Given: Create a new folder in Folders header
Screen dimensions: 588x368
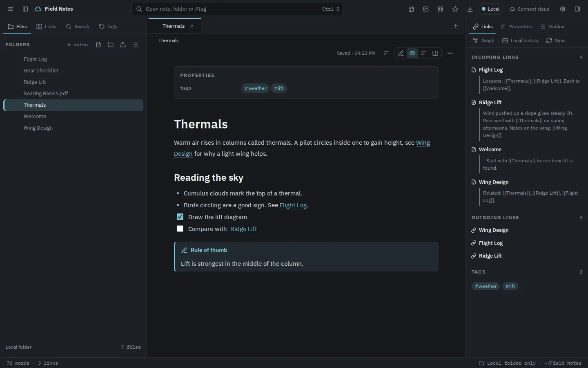Looking at the screenshot, I should click(x=111, y=45).
